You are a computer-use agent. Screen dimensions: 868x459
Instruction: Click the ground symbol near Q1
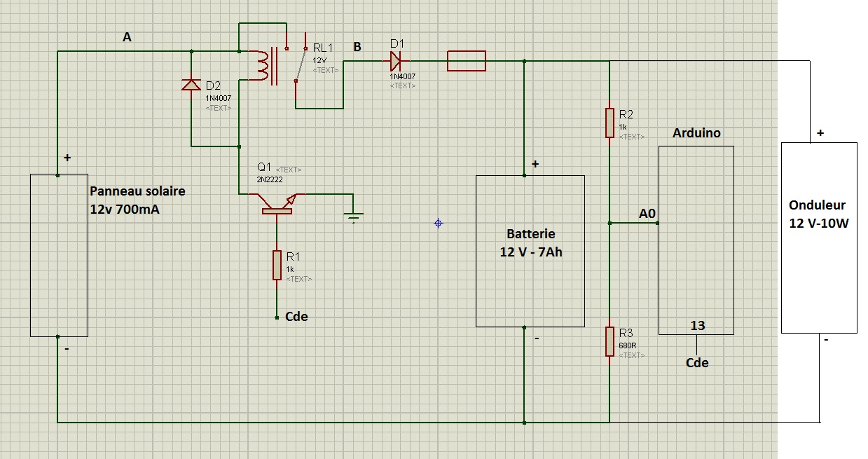coord(354,217)
